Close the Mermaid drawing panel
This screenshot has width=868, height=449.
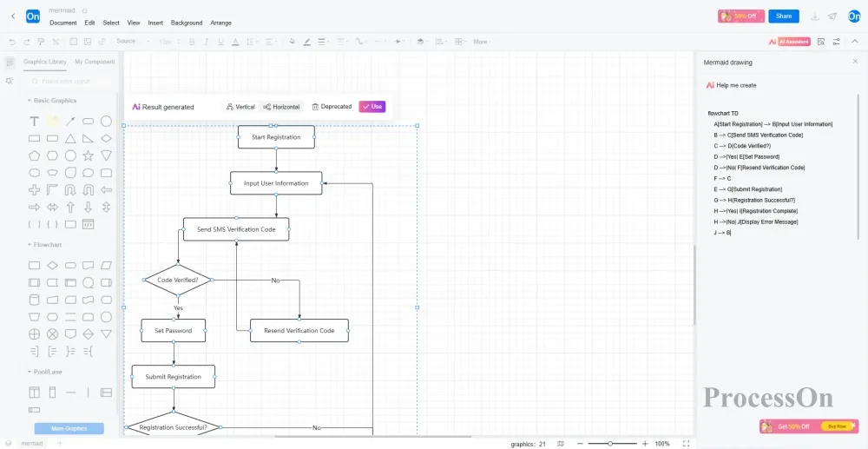[855, 62]
